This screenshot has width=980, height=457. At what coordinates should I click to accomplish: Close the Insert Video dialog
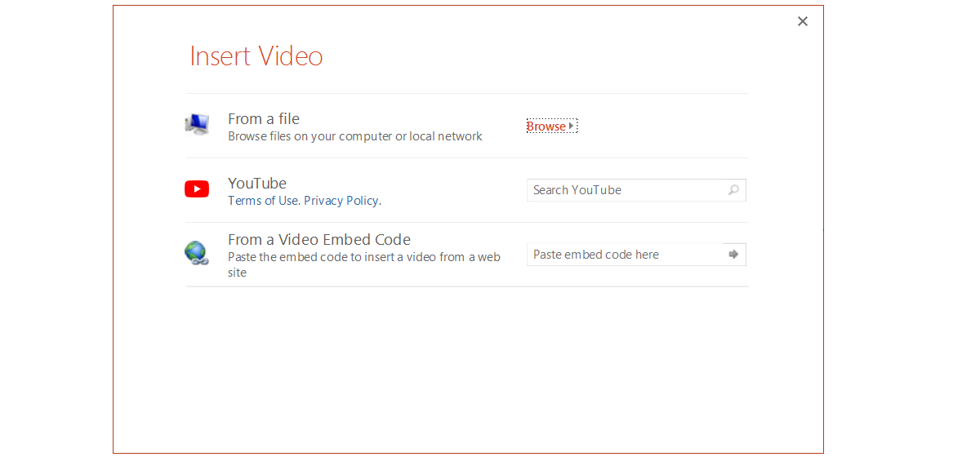803,21
